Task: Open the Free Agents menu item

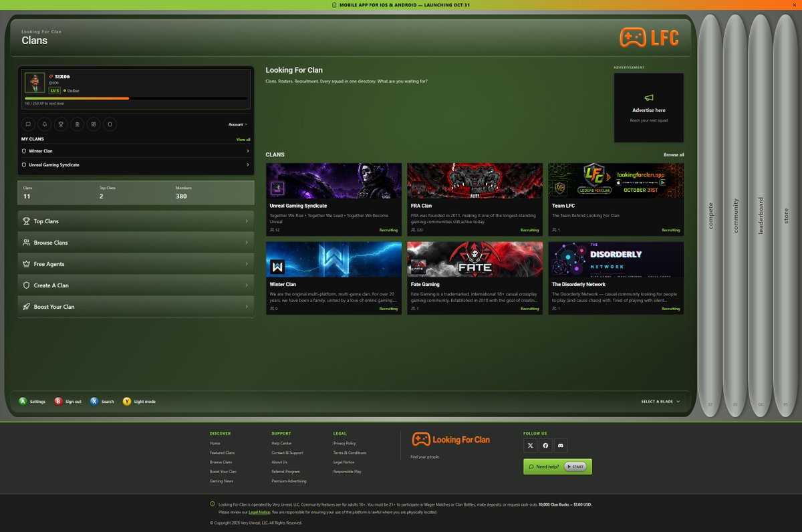Action: tap(136, 264)
